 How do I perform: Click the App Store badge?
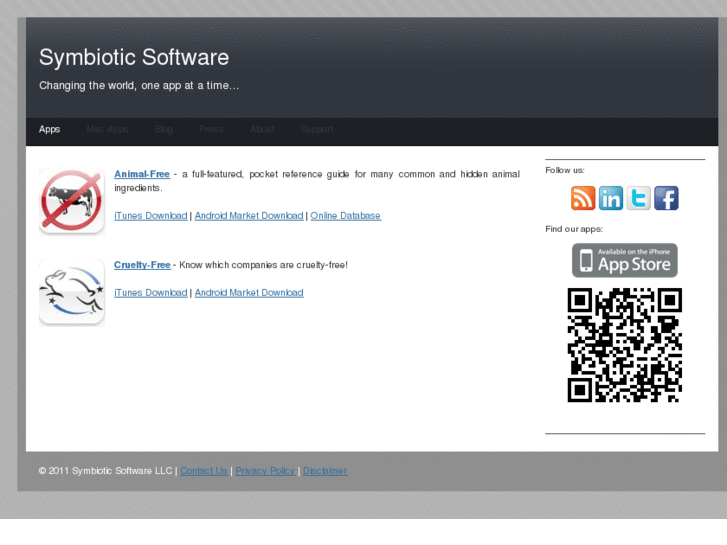coord(625,260)
